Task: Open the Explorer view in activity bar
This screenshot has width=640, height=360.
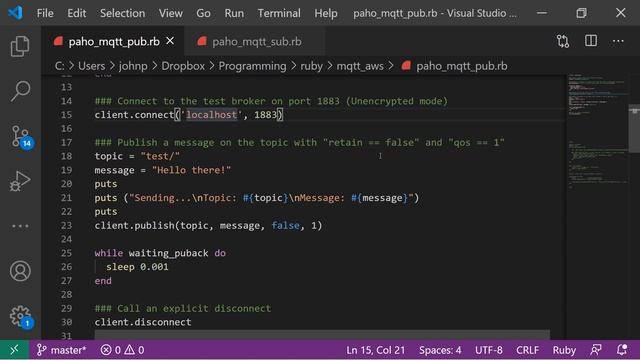Action: (x=20, y=46)
